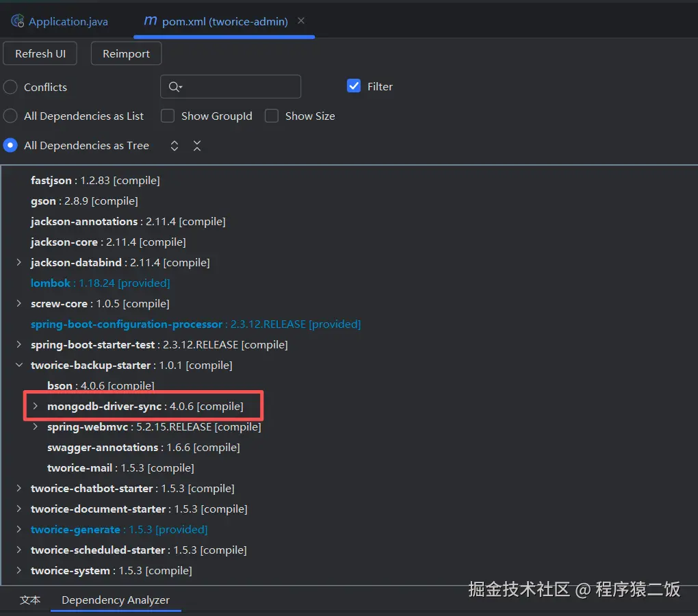Select the tworice-backup-starter : 1.0.1 row
Screen dimensions: 698x616
131,365
